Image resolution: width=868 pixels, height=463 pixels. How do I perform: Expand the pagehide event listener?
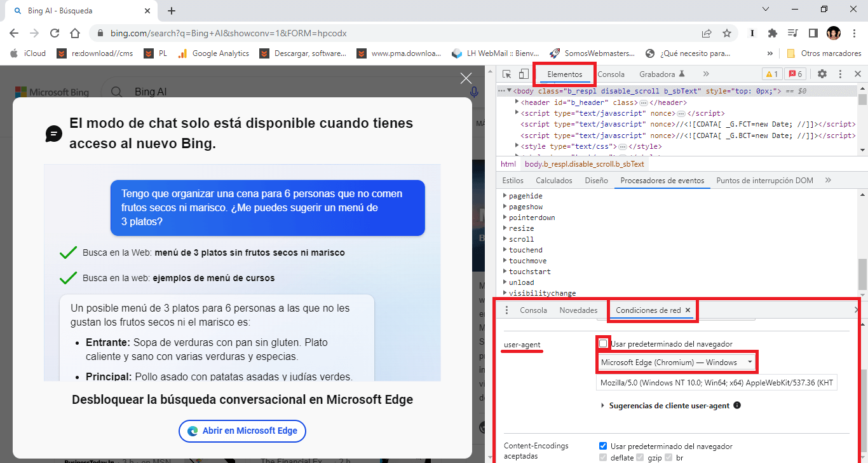[x=505, y=196]
